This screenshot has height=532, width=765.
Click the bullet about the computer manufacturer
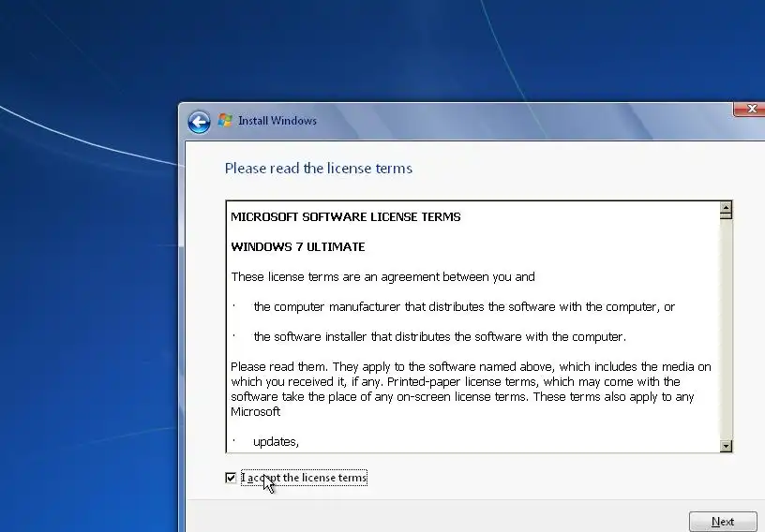(464, 306)
